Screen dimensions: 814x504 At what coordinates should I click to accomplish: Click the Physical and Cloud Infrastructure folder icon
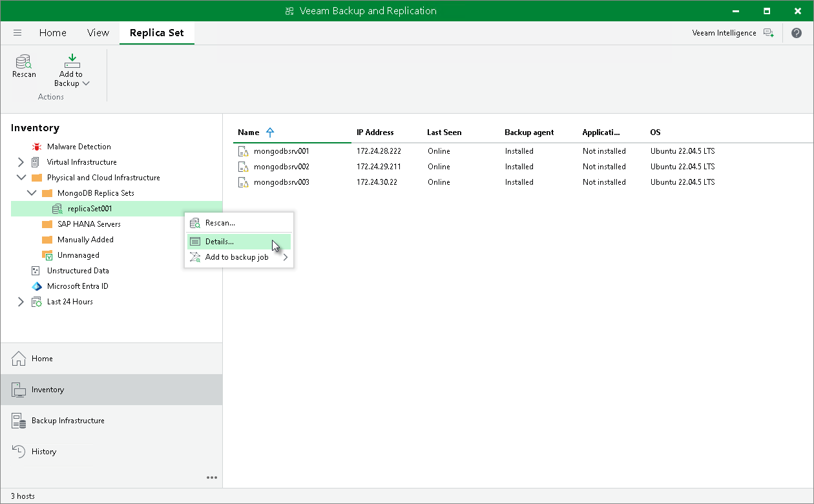pyautogui.click(x=36, y=178)
